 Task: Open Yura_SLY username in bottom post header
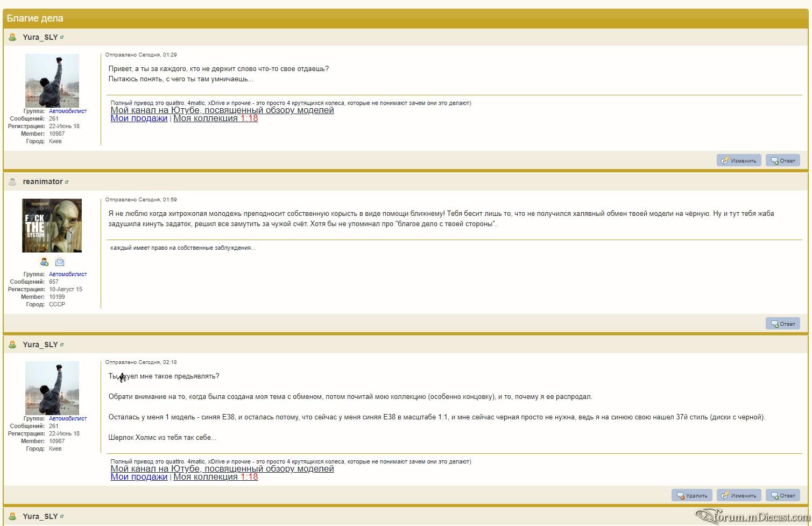point(40,516)
